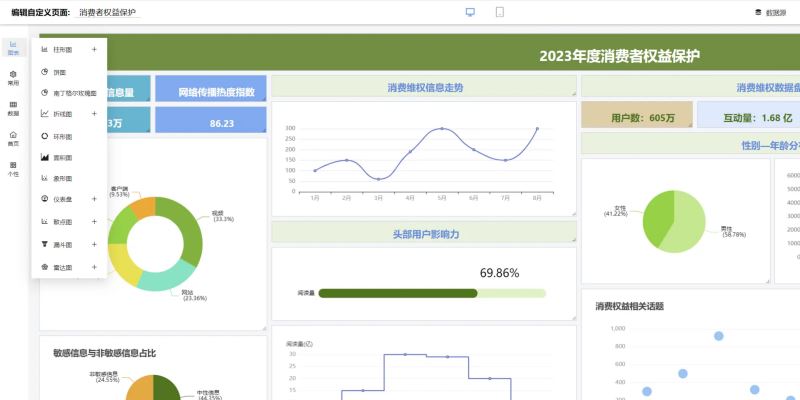800x400 pixels.
Task: Click the 女性 (41.22%) pie label
Action: (x=615, y=211)
